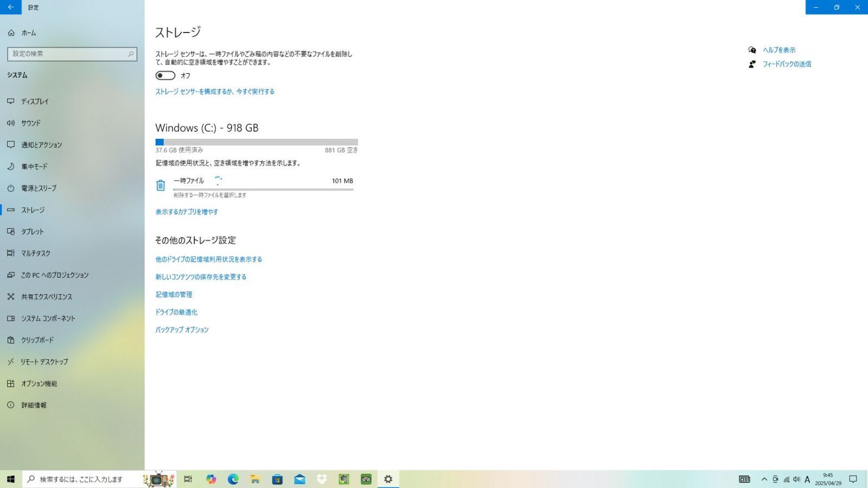Click the 設定の検索 search field

(72, 54)
